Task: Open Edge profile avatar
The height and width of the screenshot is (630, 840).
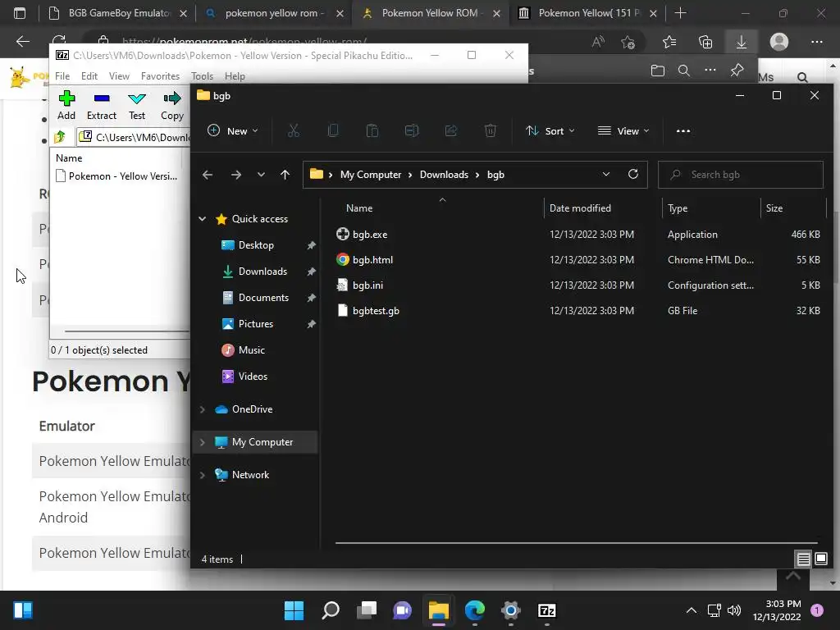Action: pyautogui.click(x=779, y=42)
